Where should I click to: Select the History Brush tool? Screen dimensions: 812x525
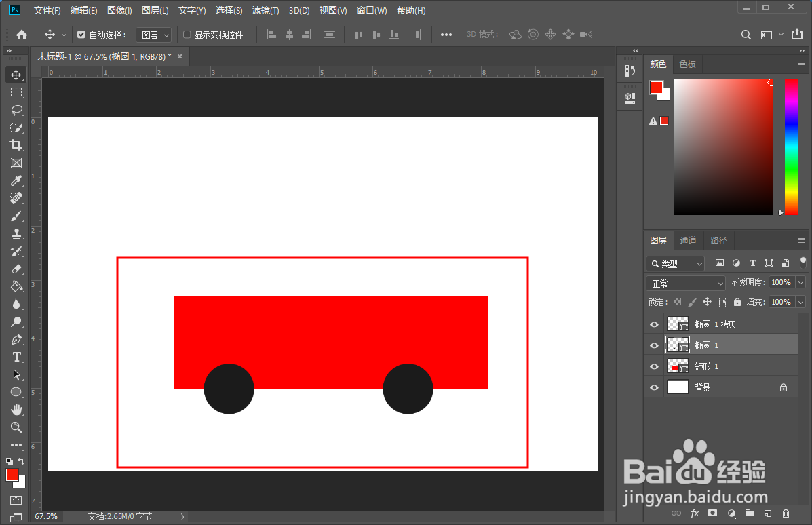[x=16, y=251]
